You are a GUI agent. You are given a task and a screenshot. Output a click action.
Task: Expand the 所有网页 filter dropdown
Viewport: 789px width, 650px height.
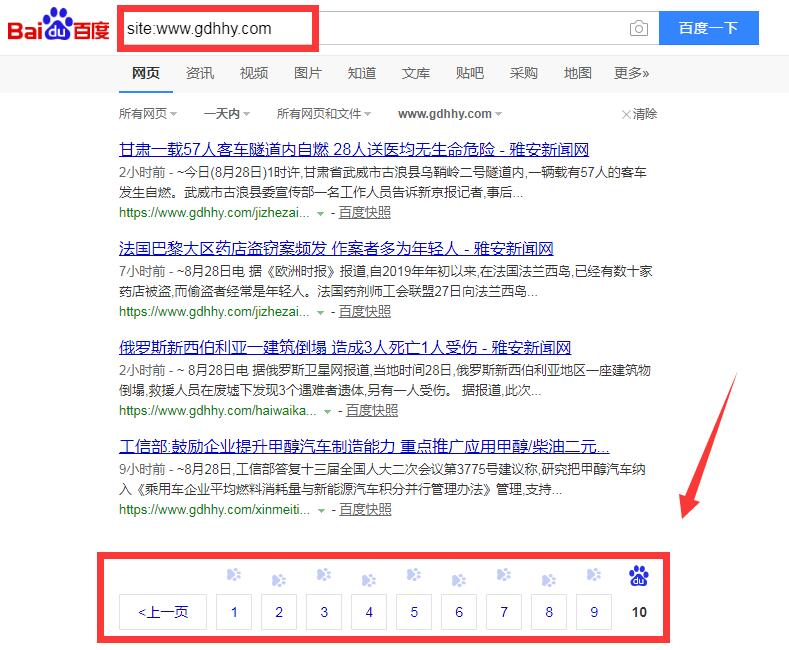click(x=147, y=114)
